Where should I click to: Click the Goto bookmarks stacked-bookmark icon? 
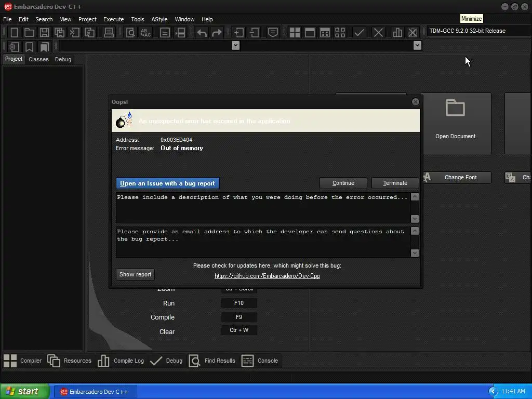click(x=44, y=47)
